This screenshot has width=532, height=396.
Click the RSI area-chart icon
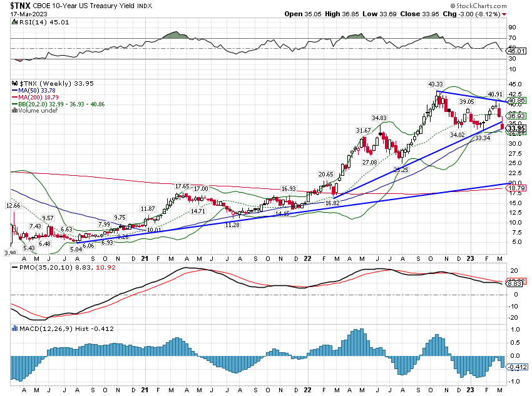pos(14,22)
